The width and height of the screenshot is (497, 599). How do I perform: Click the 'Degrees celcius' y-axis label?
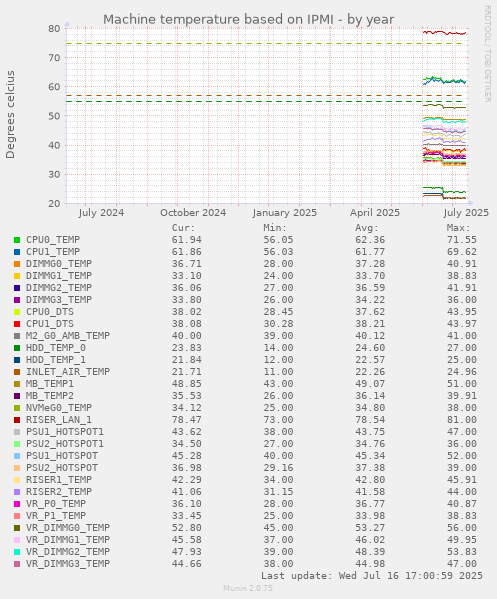click(10, 115)
